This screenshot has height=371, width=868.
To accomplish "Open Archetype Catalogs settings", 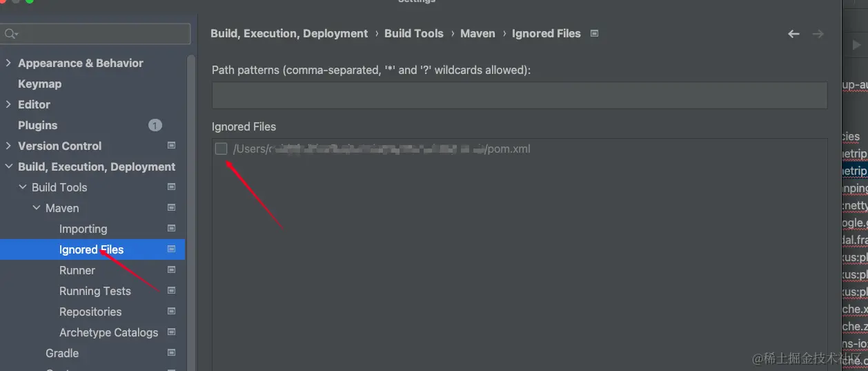I will (108, 332).
